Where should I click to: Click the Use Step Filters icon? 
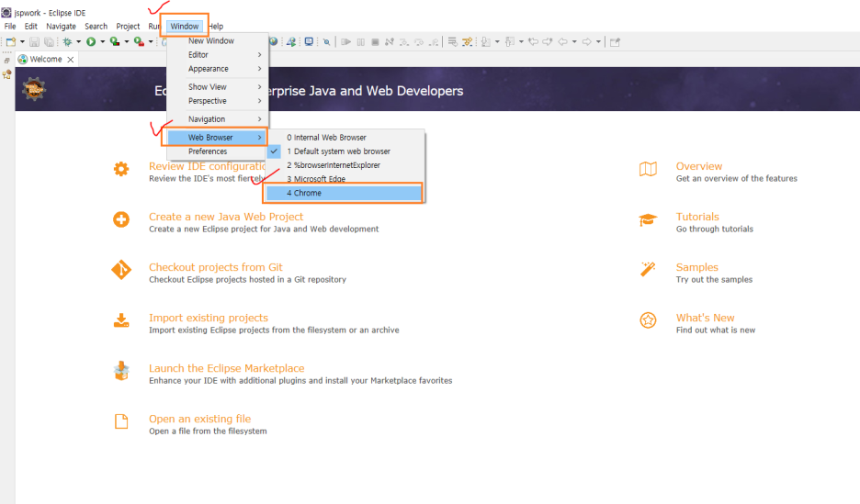468,41
